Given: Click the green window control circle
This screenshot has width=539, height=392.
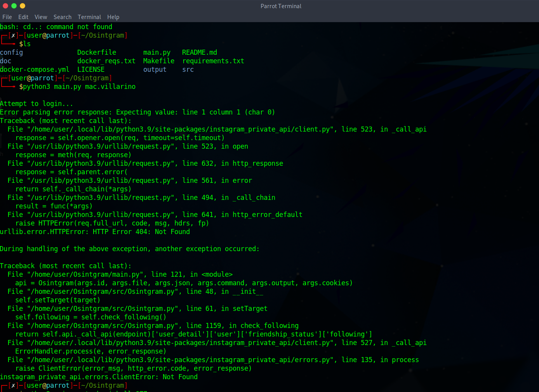Looking at the screenshot, I should [14, 6].
